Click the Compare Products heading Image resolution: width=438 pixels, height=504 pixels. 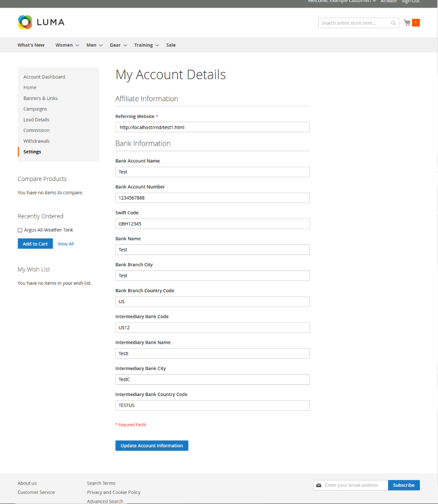coord(42,179)
